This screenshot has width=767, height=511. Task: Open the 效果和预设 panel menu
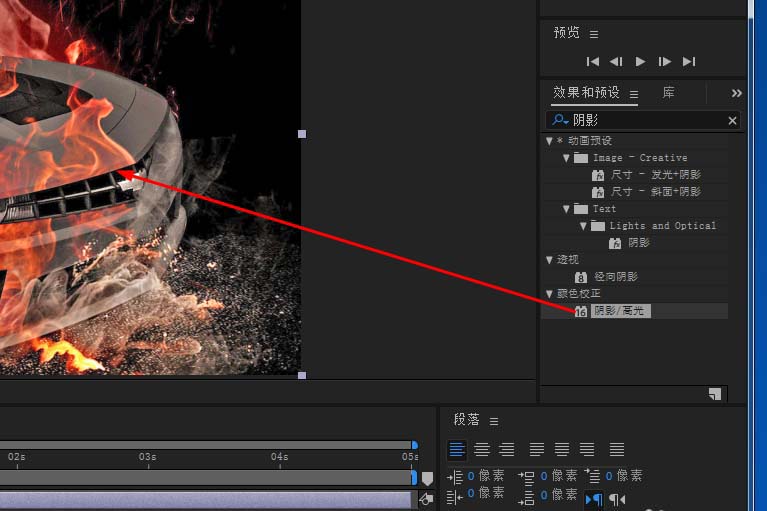coord(634,94)
